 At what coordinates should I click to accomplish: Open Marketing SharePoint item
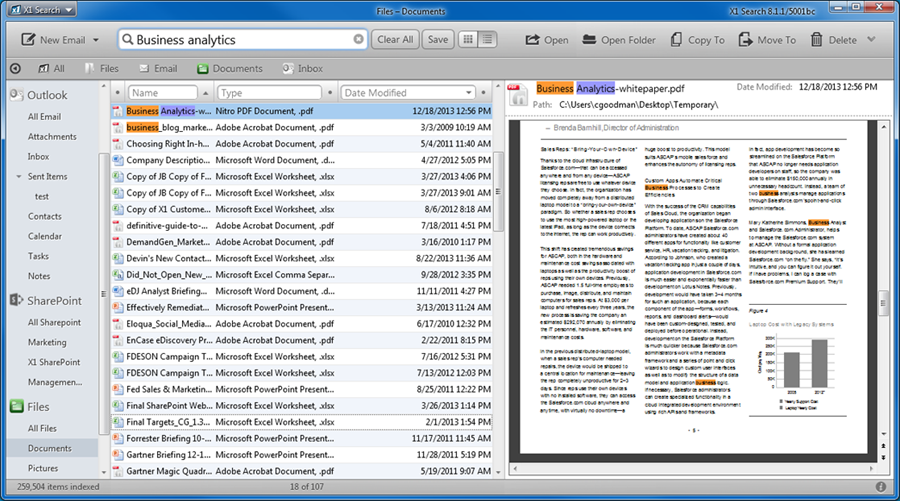pyautogui.click(x=47, y=342)
